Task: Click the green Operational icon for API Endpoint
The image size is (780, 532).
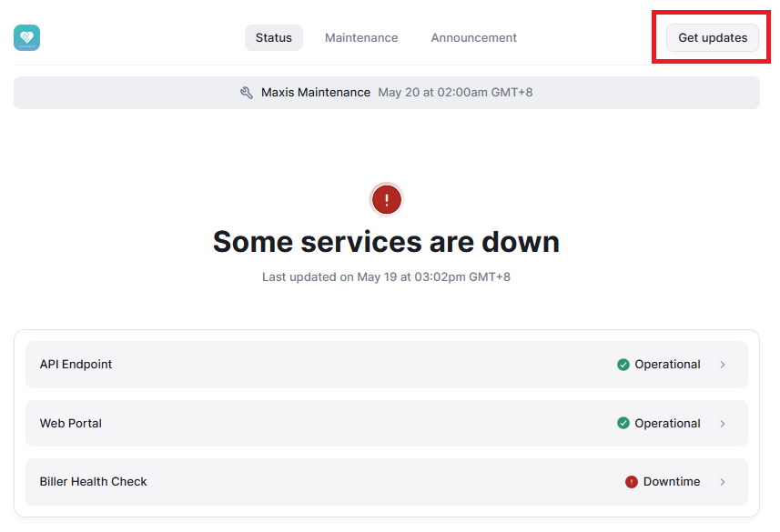Action: pyautogui.click(x=623, y=364)
